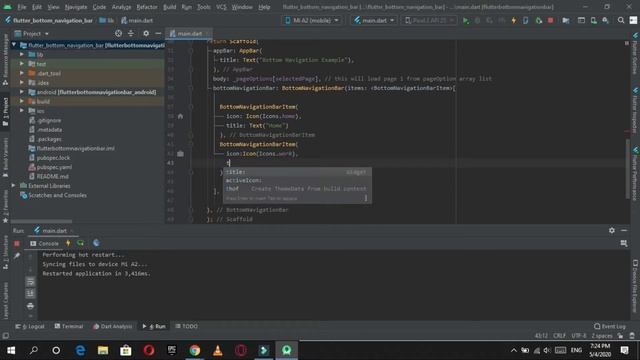The height and width of the screenshot is (360, 640).
Task: Open the device selector Mi A2 (mobile) dropdown
Action: tap(312, 20)
